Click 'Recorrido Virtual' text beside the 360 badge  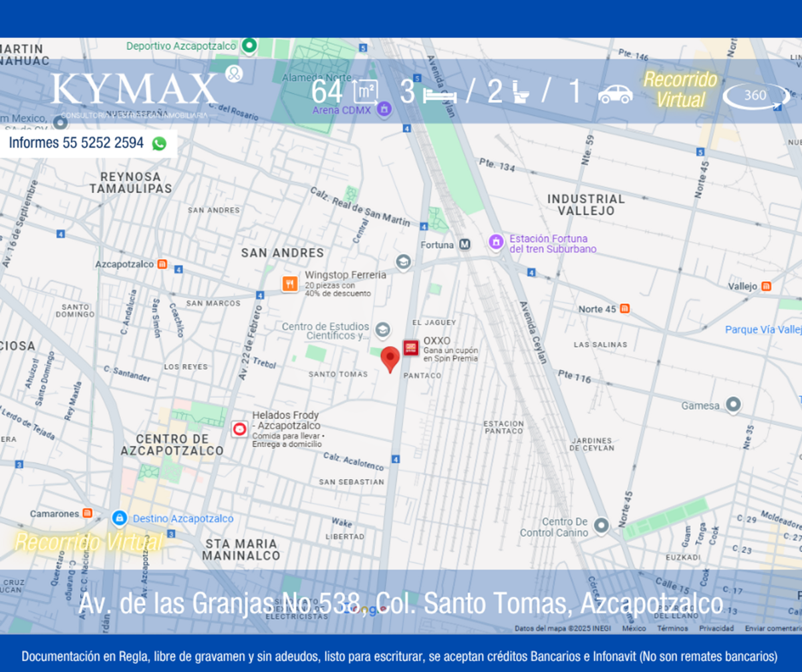[x=680, y=90]
